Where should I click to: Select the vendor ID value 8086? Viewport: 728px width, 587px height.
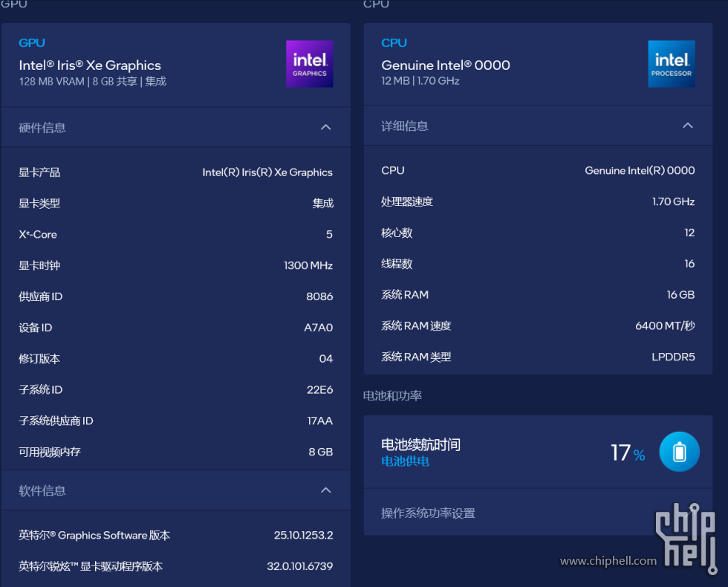point(319,296)
